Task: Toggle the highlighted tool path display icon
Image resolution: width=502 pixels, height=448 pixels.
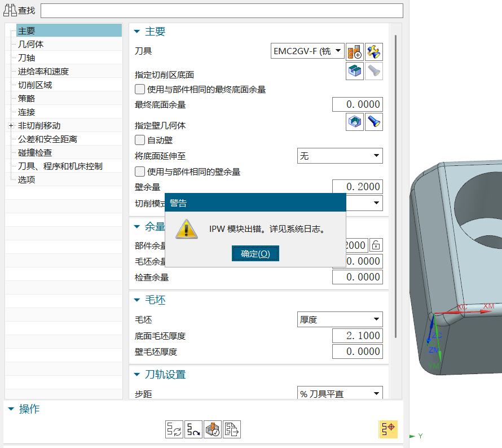Action: tap(388, 429)
